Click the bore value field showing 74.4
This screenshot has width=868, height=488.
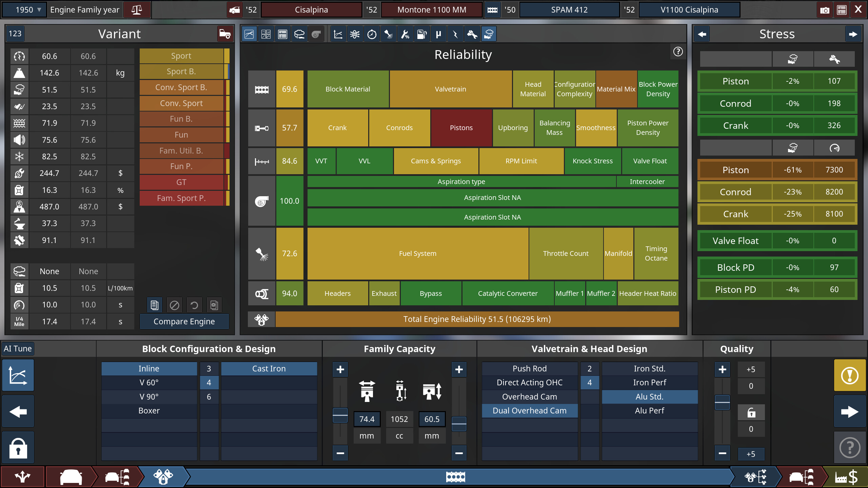[x=367, y=419]
